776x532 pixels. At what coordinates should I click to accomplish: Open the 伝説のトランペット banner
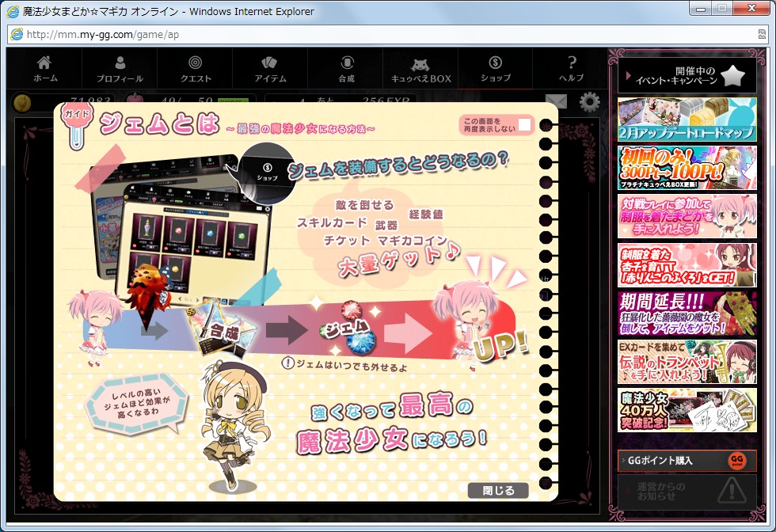tap(687, 362)
